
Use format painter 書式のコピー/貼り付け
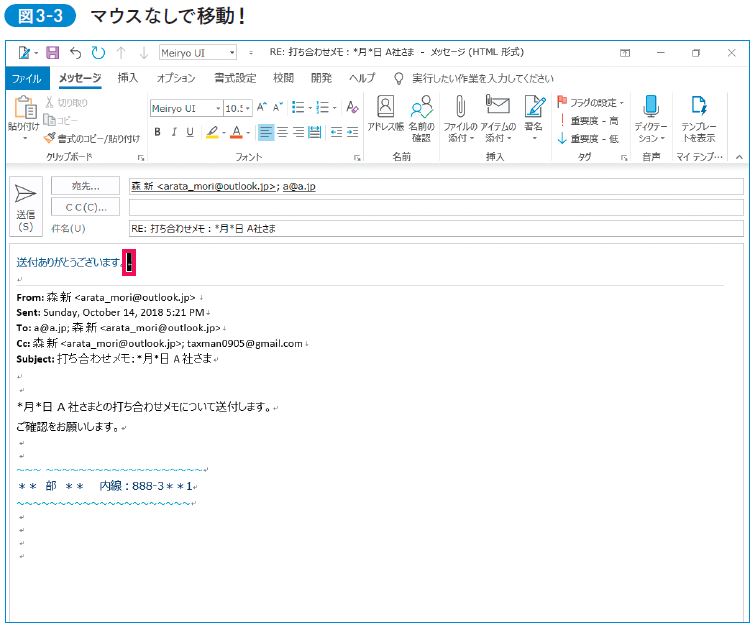coord(92,138)
